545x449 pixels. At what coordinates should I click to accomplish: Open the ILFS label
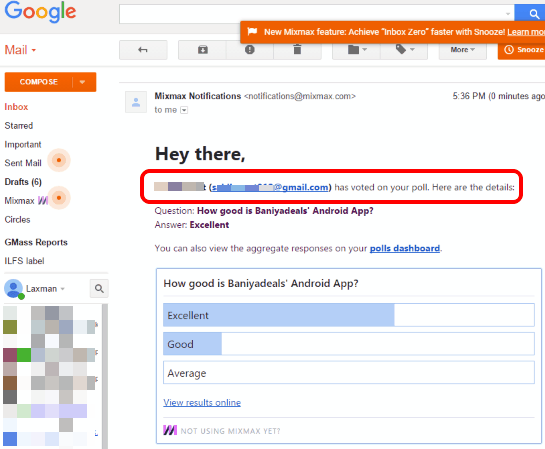tap(24, 261)
